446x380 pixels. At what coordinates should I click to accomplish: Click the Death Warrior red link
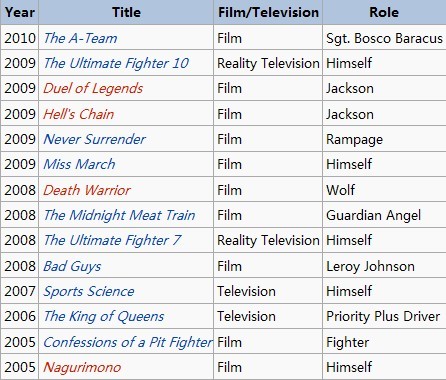(87, 190)
